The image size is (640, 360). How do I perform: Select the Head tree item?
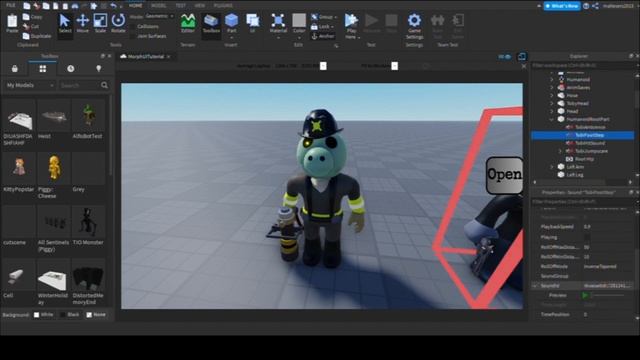click(572, 111)
